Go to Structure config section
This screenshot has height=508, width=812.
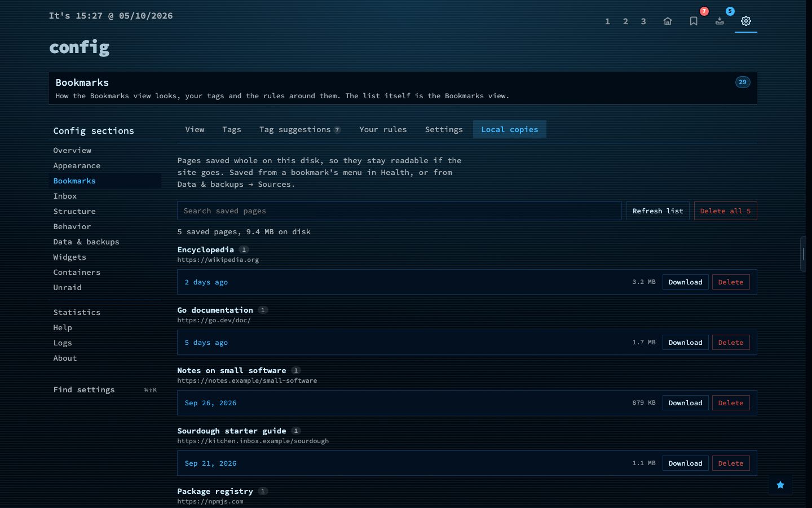tap(105, 211)
